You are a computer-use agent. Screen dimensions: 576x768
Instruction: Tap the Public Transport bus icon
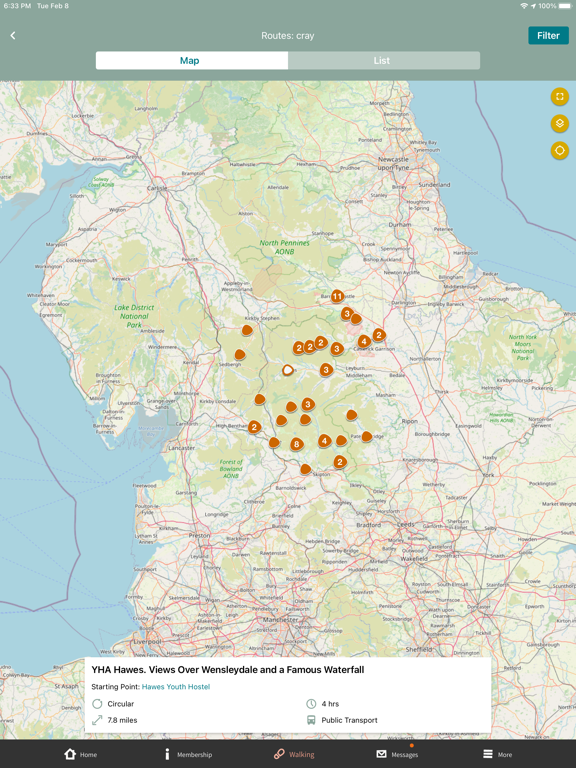coord(311,720)
